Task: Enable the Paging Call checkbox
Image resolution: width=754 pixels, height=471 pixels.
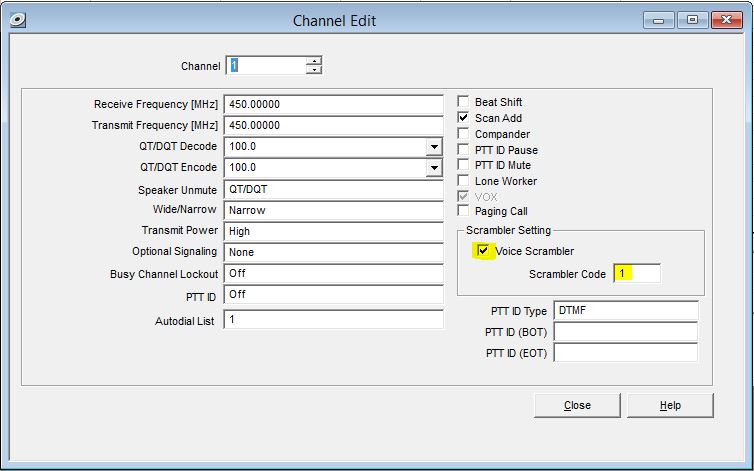Action: 463,211
